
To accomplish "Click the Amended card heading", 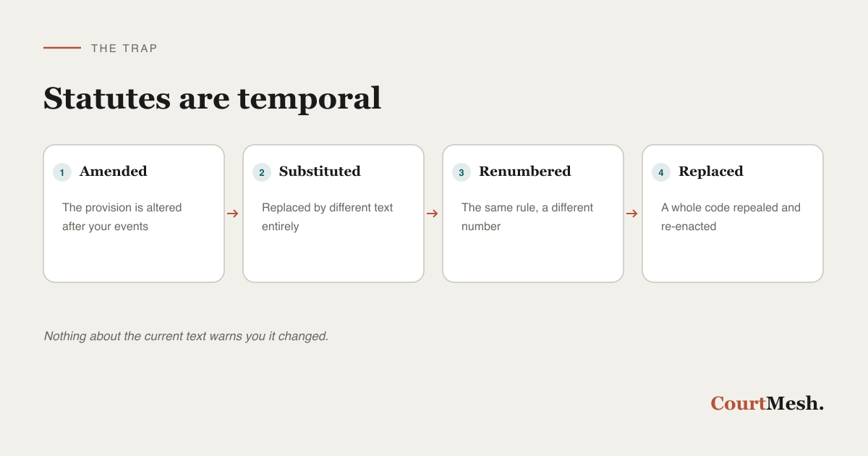I will coord(114,172).
